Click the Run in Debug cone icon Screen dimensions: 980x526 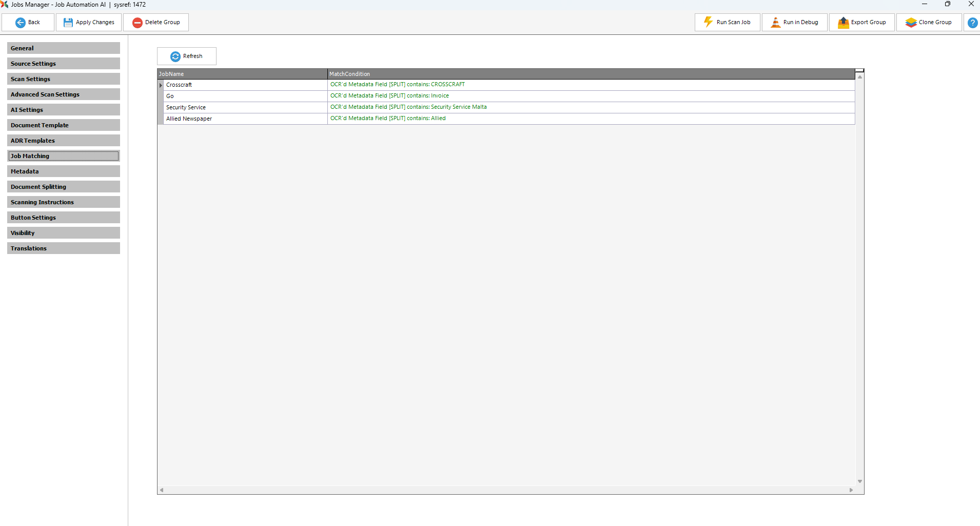775,22
